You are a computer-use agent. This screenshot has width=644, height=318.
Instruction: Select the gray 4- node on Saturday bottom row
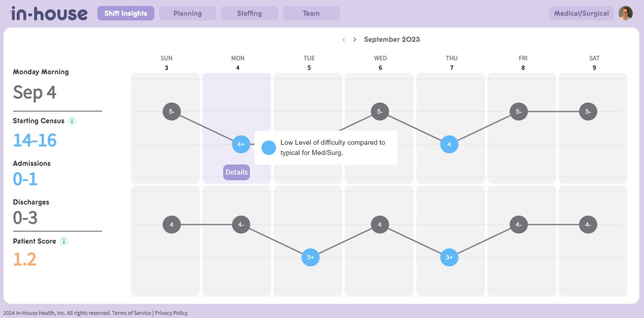pyautogui.click(x=589, y=224)
